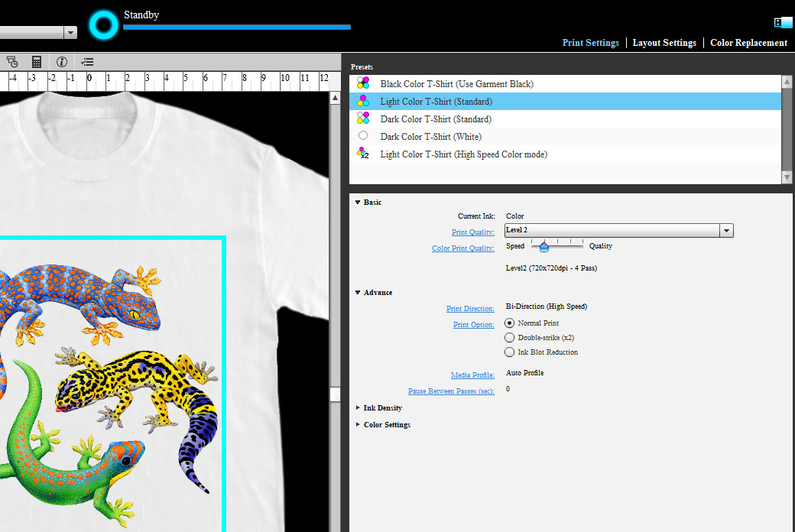Choose the Ink Blot Reduction option
Viewport: 795px width, 532px height.
(x=510, y=352)
